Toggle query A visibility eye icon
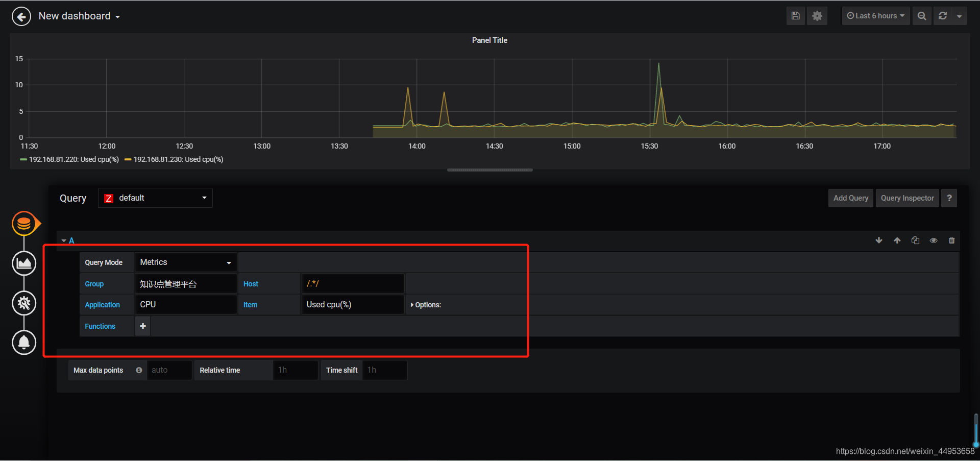Image resolution: width=980 pixels, height=461 pixels. pyautogui.click(x=934, y=240)
